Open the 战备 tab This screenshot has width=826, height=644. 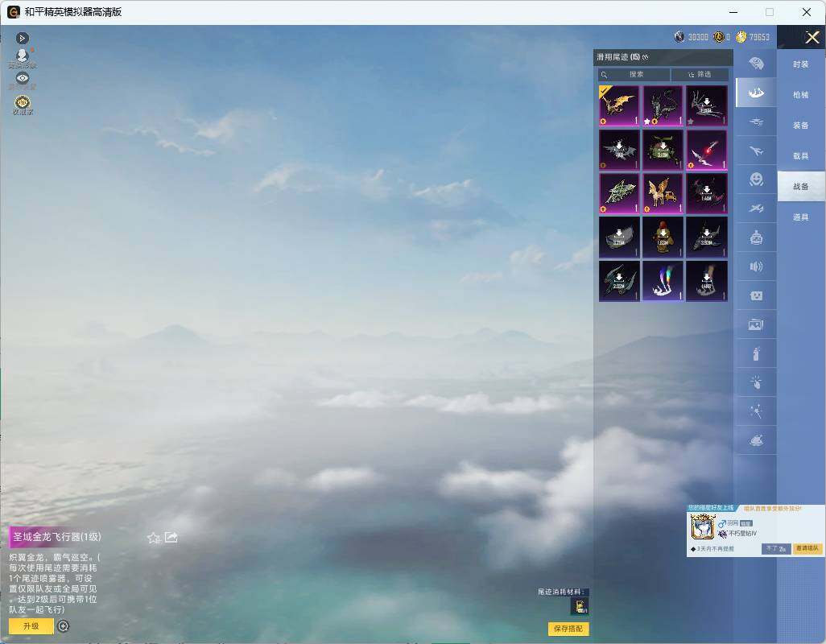point(801,187)
